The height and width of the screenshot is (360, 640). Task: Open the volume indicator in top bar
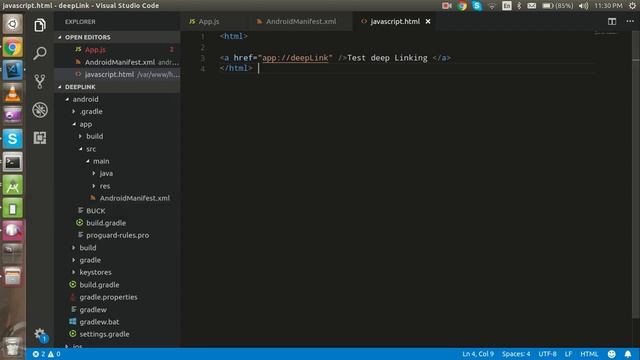pyautogui.click(x=584, y=6)
